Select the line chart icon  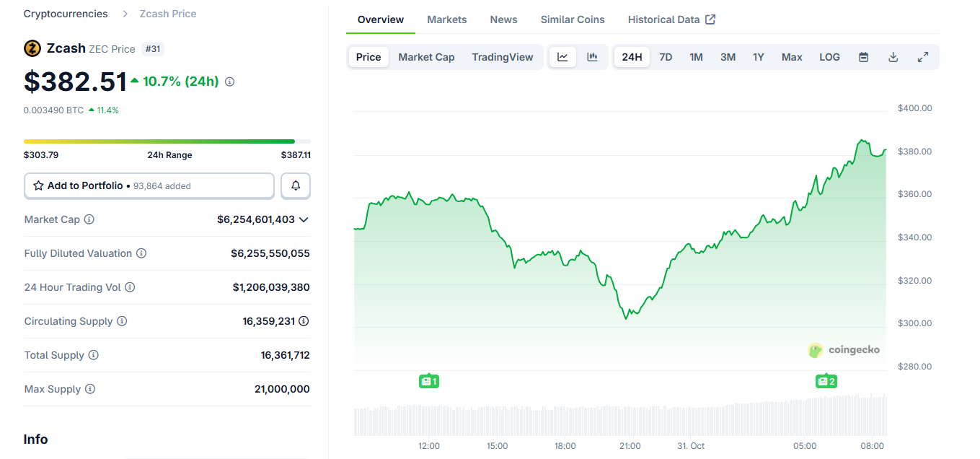click(x=562, y=56)
